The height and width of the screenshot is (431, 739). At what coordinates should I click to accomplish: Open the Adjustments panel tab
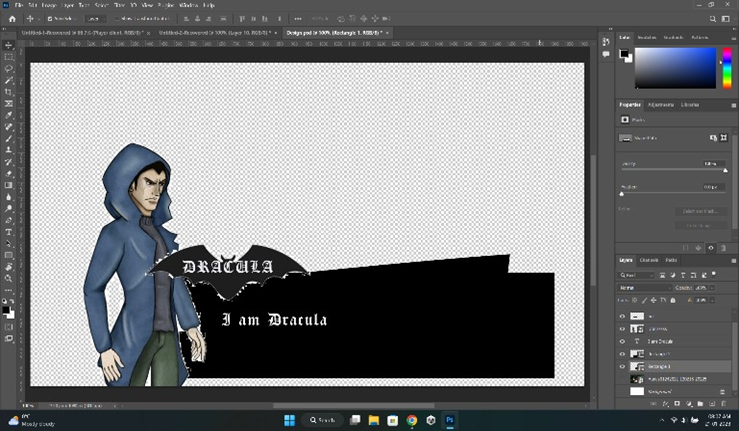click(x=660, y=105)
